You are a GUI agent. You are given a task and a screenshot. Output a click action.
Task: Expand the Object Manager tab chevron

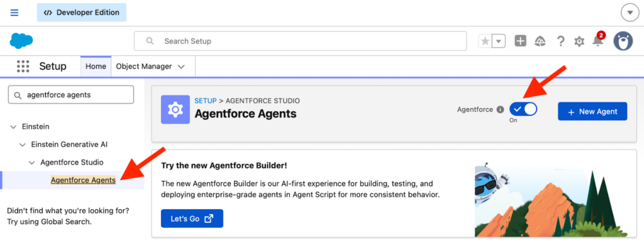tap(181, 67)
